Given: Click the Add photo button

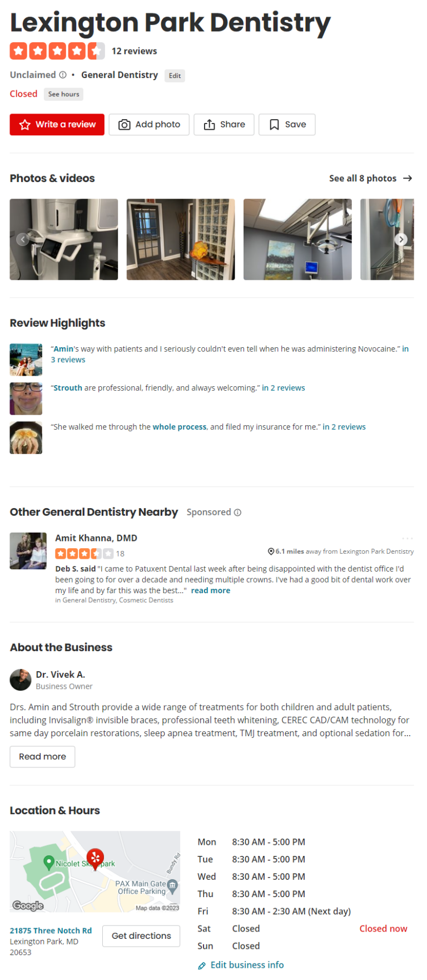Looking at the screenshot, I should [149, 125].
